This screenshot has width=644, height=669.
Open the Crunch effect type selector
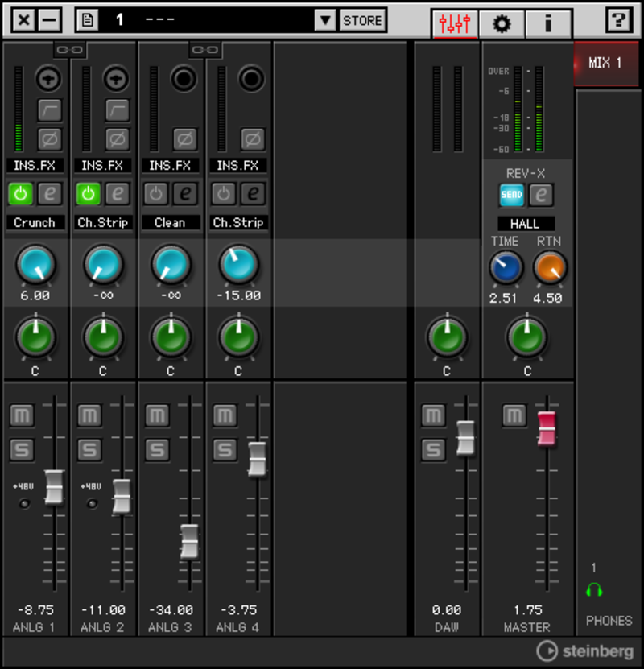click(35, 223)
